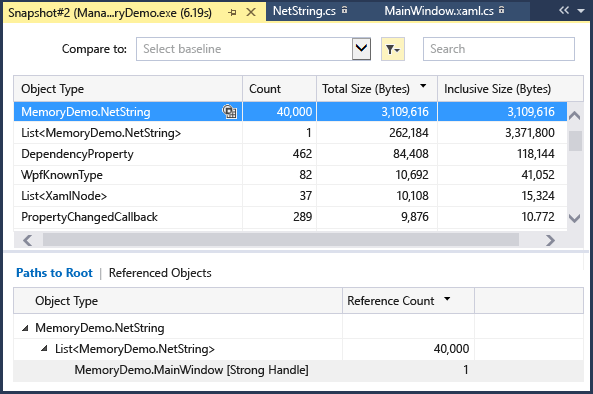
Task: Sort by Inclusive Size (Bytes) column
Action: coord(510,89)
